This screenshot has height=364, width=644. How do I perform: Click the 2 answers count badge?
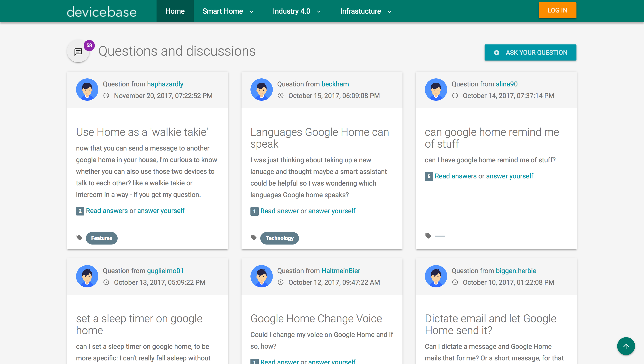pyautogui.click(x=80, y=211)
